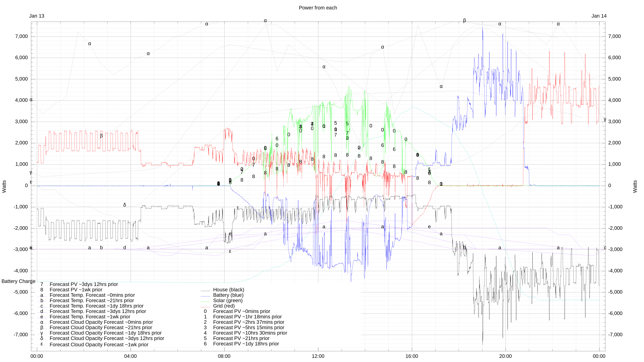Select the 5,000 tick on left Watts axis
644x362 pixels.
click(22, 79)
